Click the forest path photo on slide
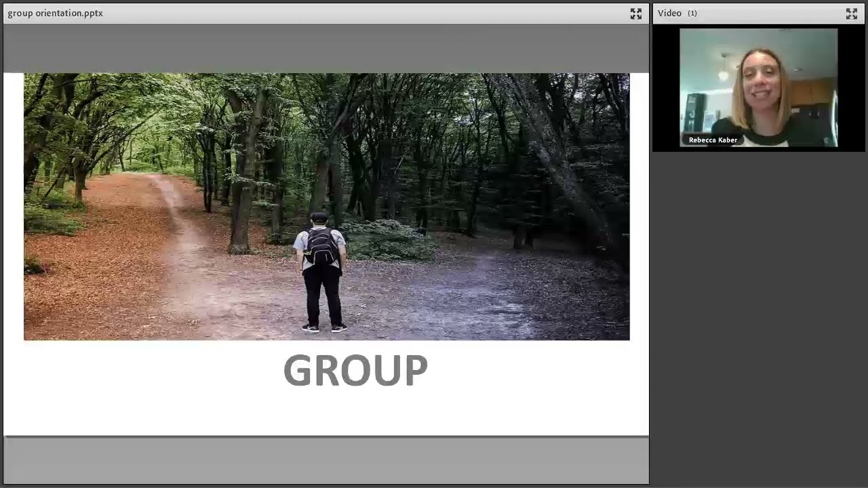This screenshot has height=488, width=868. (326, 207)
